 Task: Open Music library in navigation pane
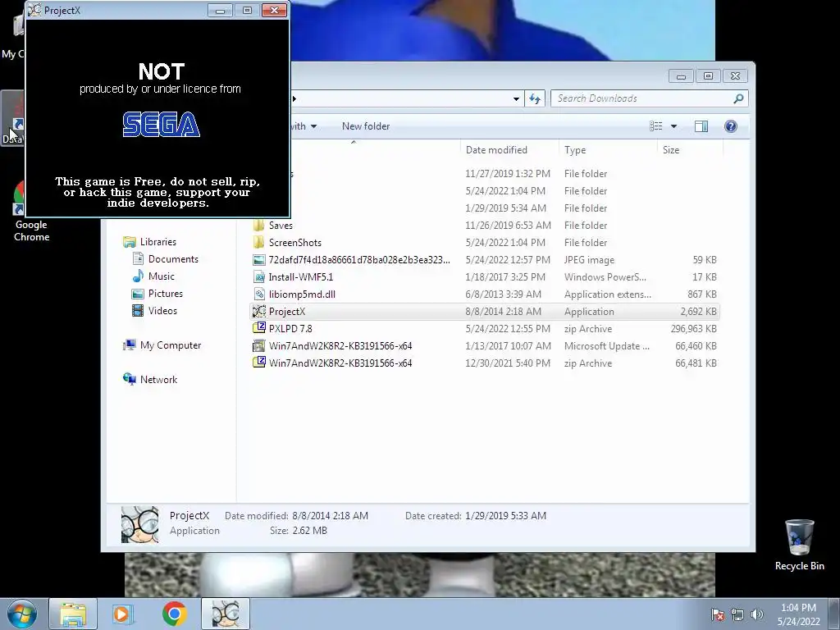pyautogui.click(x=161, y=276)
